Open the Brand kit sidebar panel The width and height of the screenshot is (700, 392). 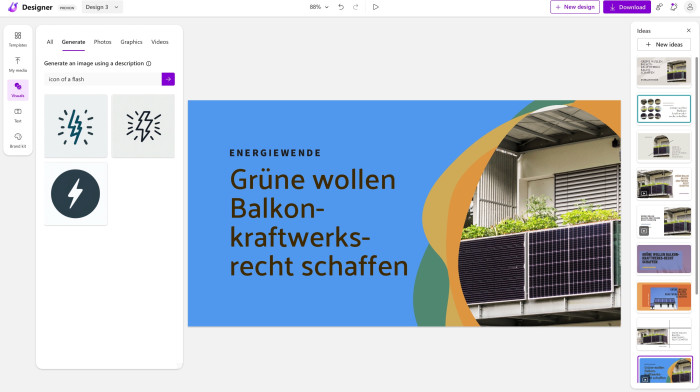[18, 140]
